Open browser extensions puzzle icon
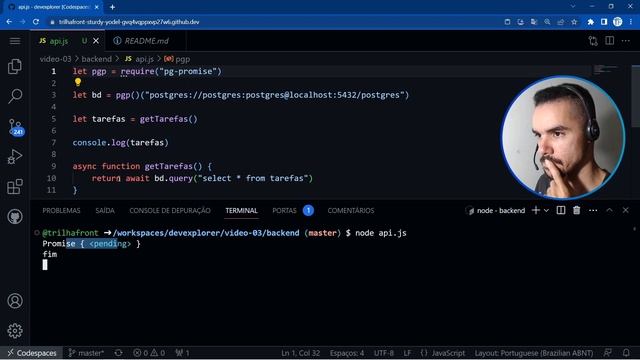This screenshot has width=640, height=360. [x=590, y=22]
